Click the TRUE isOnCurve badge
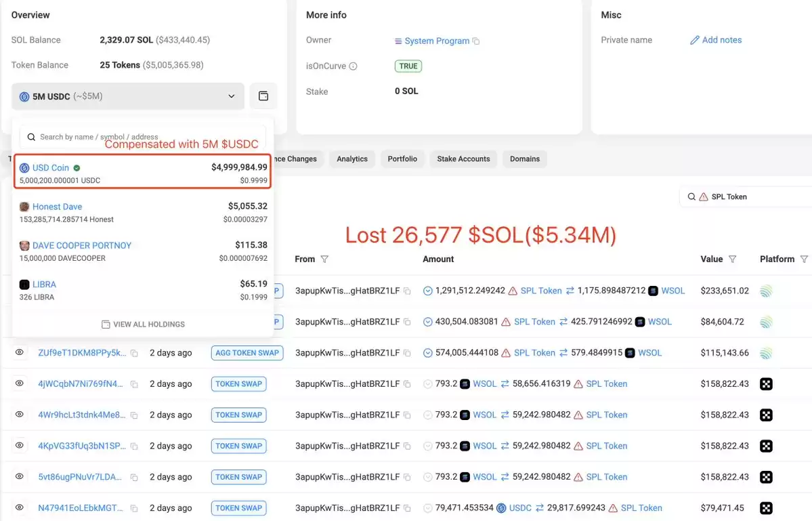The width and height of the screenshot is (812, 521). tap(408, 66)
